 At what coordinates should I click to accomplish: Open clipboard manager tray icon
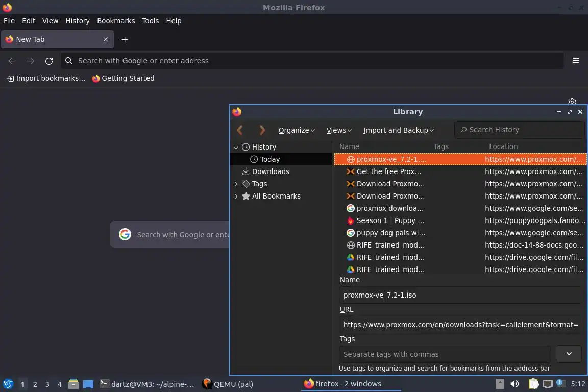point(533,384)
